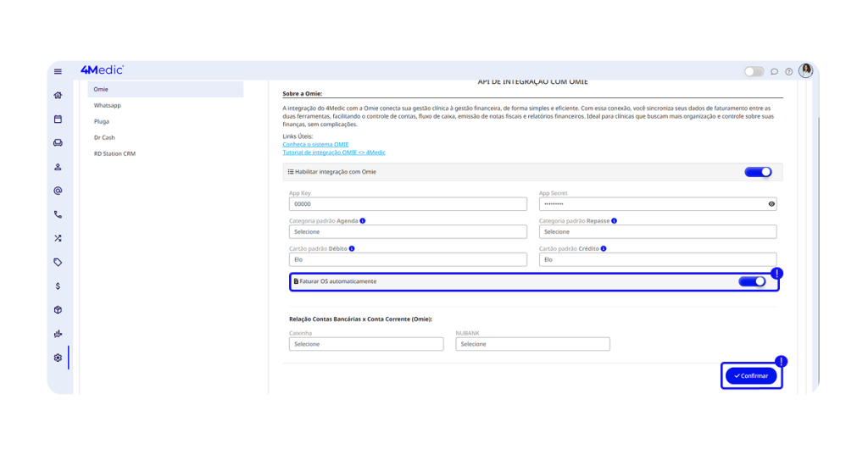
Task: Open Categoria padrão Agenda dropdown
Action: pos(408,231)
